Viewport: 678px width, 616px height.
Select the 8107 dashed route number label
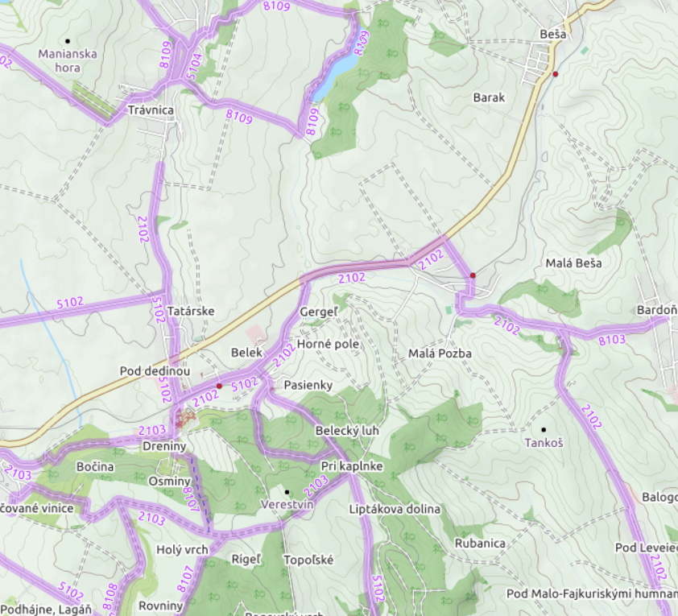click(x=191, y=500)
